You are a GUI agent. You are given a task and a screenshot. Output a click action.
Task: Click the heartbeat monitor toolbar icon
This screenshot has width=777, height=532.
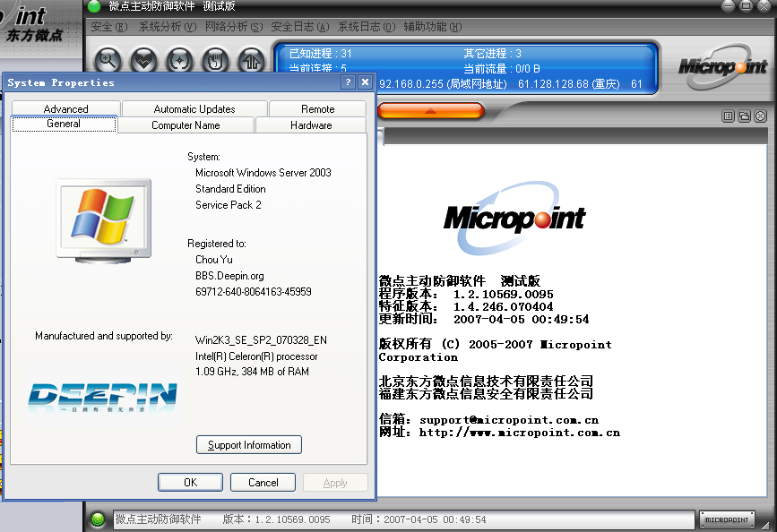[x=143, y=60]
